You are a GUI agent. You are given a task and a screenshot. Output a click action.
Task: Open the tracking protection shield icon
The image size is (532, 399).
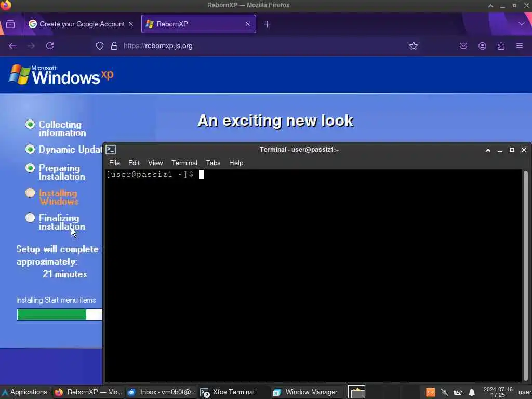(x=99, y=46)
